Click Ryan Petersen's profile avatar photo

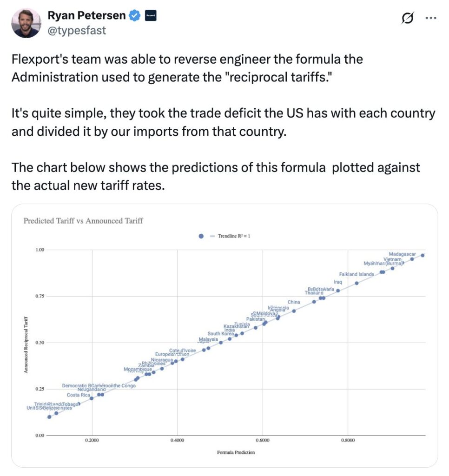pyautogui.click(x=26, y=23)
